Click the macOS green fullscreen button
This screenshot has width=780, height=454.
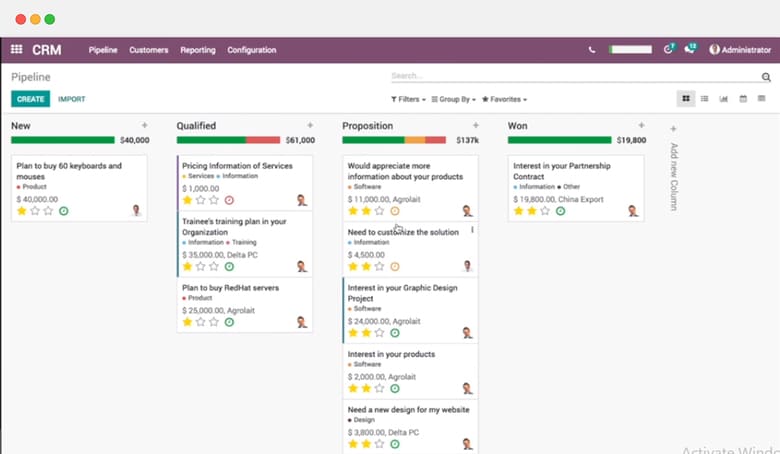point(50,19)
